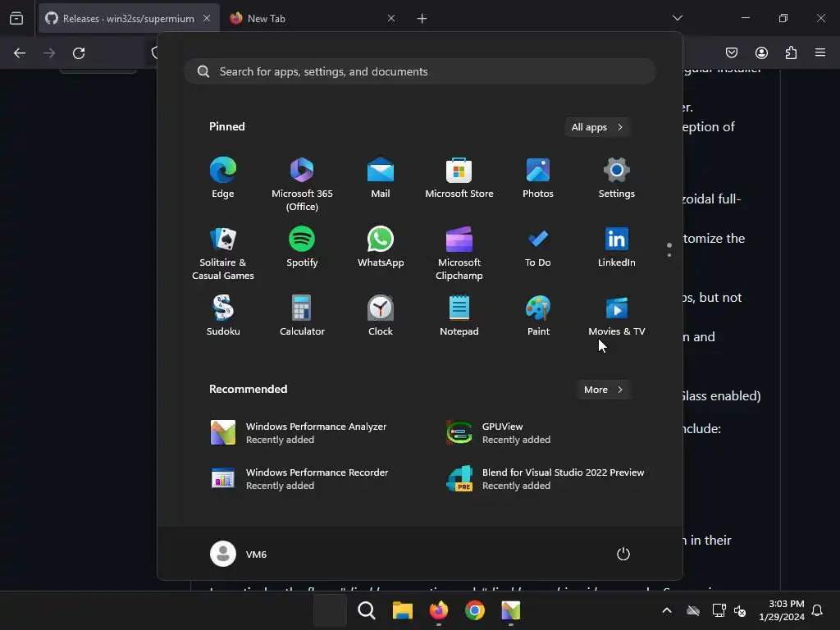Open a new browser tab

coord(422,18)
